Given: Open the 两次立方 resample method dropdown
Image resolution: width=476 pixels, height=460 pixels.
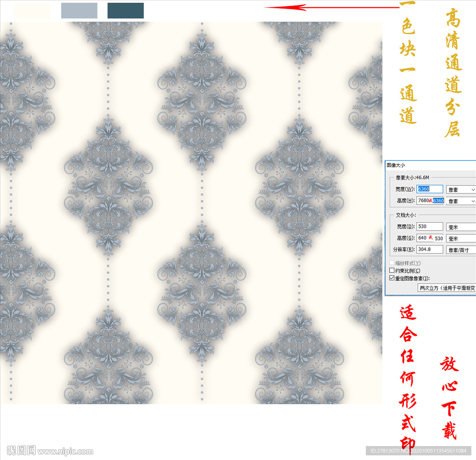Looking at the screenshot, I should [447, 288].
